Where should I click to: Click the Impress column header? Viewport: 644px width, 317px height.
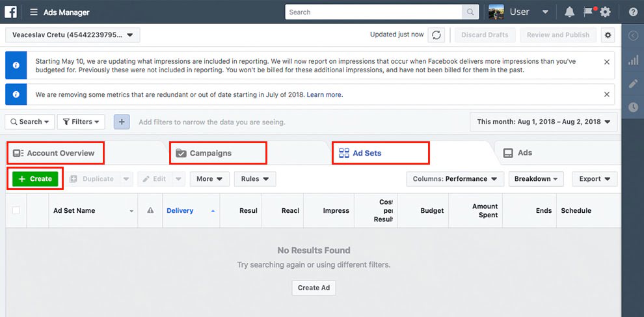(329, 210)
